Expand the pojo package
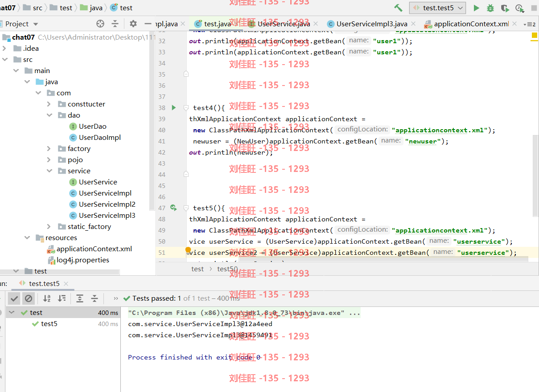 click(x=49, y=160)
